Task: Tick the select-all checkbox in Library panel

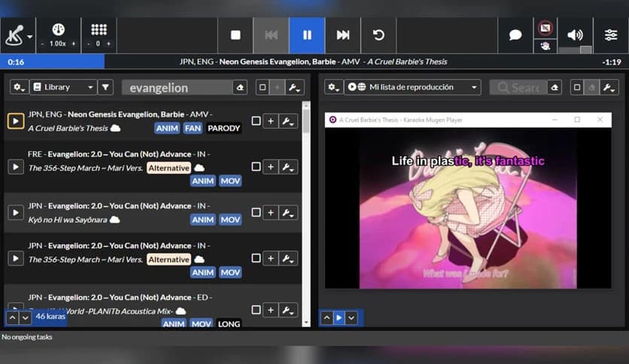Action: pos(263,87)
